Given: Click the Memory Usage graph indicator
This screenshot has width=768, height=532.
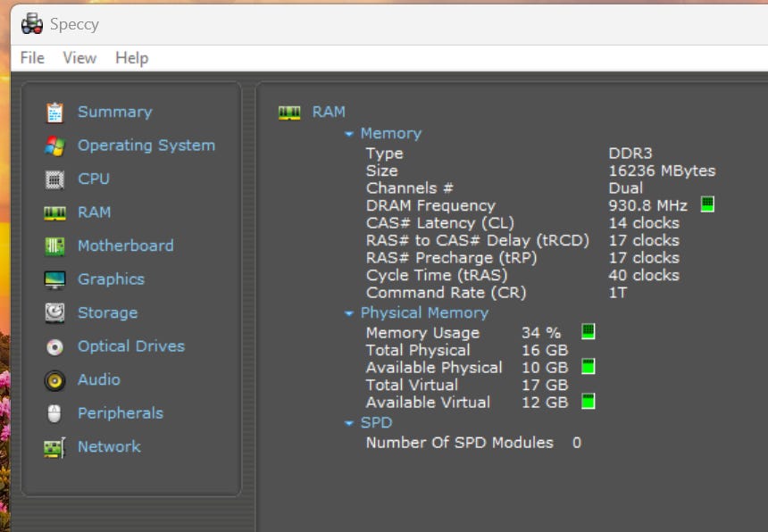Looking at the screenshot, I should (588, 332).
